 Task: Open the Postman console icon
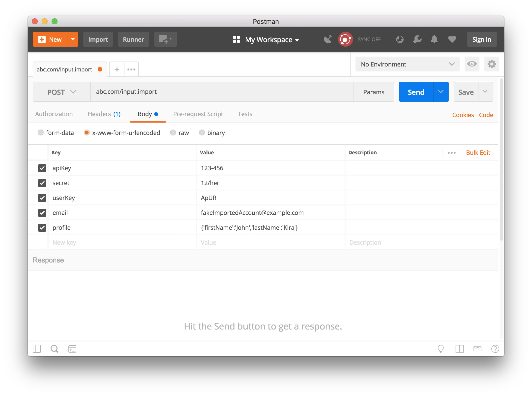pos(72,349)
